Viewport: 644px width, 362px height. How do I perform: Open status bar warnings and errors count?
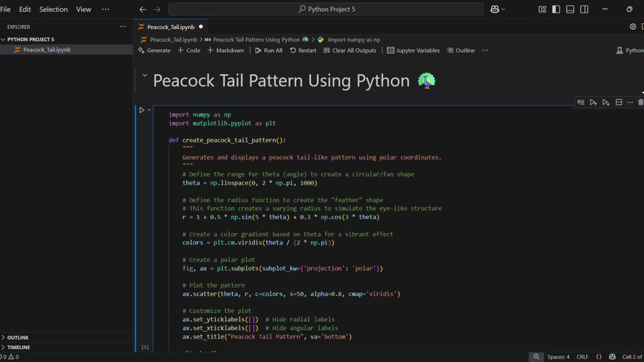click(x=10, y=357)
